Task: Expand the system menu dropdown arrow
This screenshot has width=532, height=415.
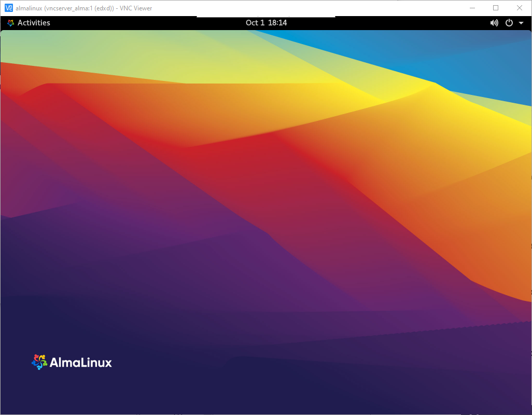Action: coord(522,22)
